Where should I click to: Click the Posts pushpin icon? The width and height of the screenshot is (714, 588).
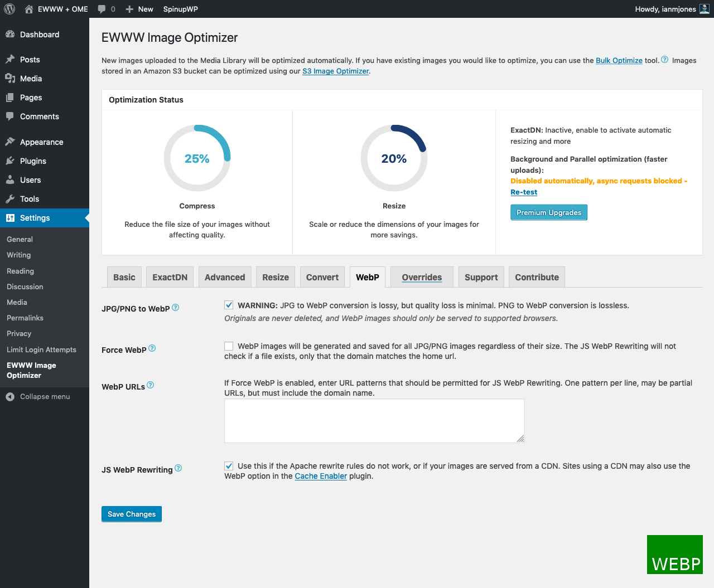(10, 59)
